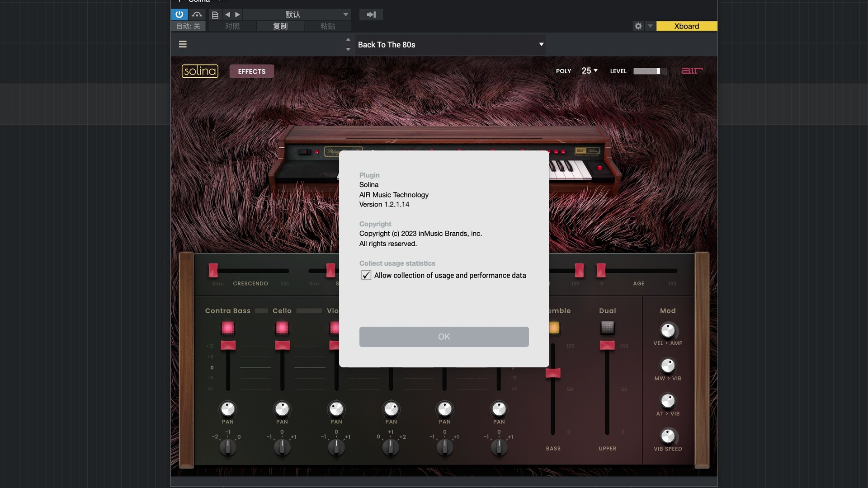This screenshot has height=488, width=868.
Task: Toggle the Contra Bass pink enable button
Action: [228, 328]
